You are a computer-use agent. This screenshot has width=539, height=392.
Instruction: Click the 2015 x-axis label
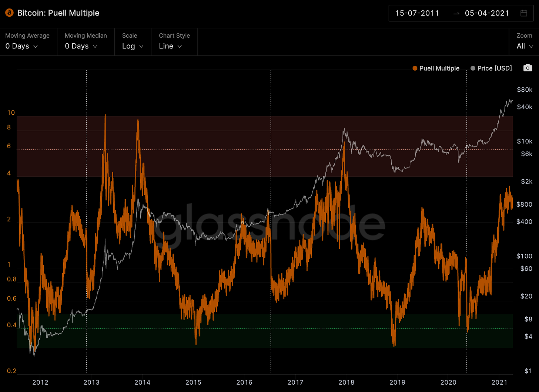click(193, 382)
